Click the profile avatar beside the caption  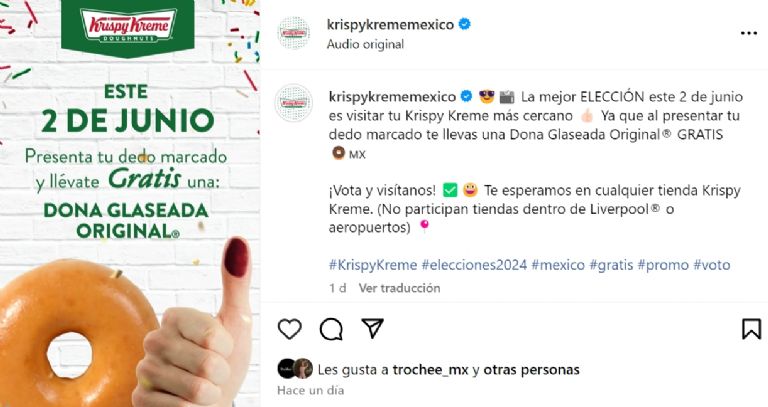pyautogui.click(x=293, y=103)
